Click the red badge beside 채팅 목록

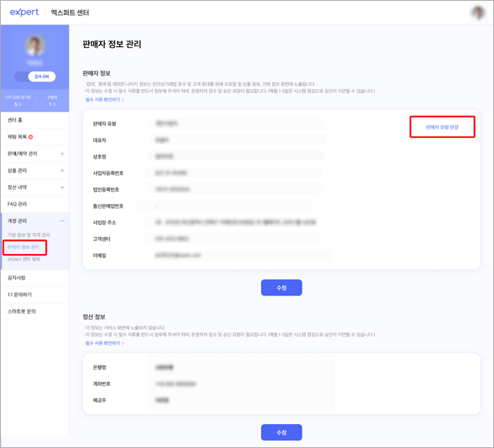coord(31,137)
